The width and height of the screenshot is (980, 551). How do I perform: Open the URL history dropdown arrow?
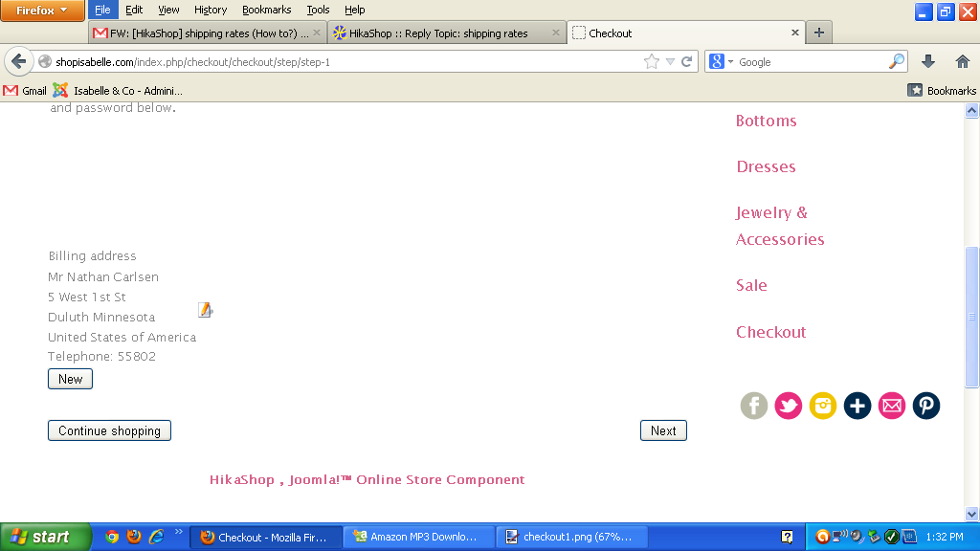click(x=670, y=61)
